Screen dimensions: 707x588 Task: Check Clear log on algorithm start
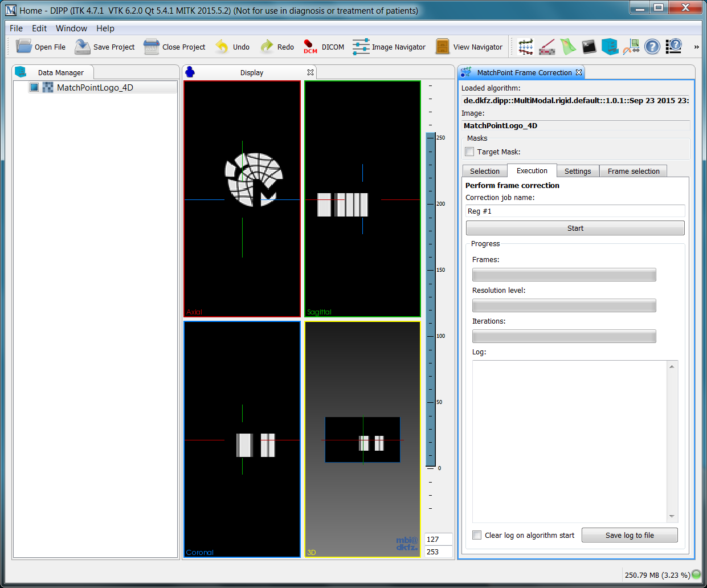(x=477, y=535)
